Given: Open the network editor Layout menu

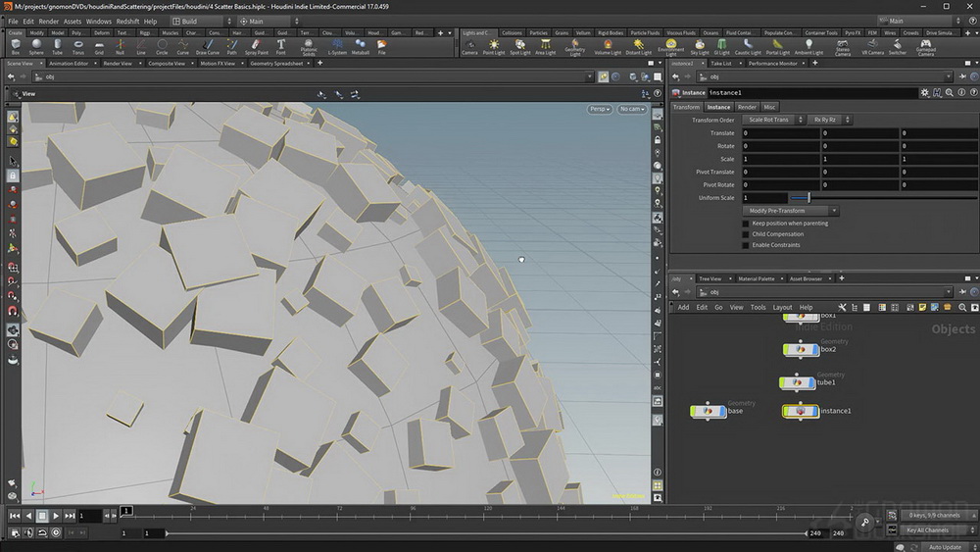Looking at the screenshot, I should (782, 308).
